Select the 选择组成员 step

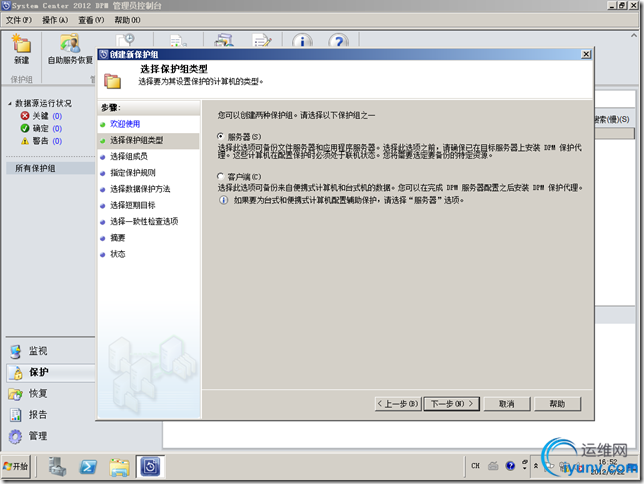tap(129, 157)
